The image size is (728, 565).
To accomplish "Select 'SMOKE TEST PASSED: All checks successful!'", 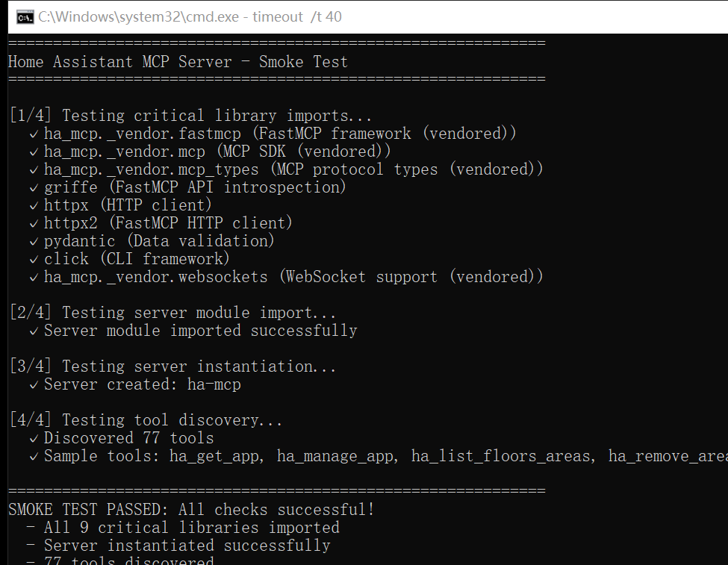I will [x=191, y=510].
